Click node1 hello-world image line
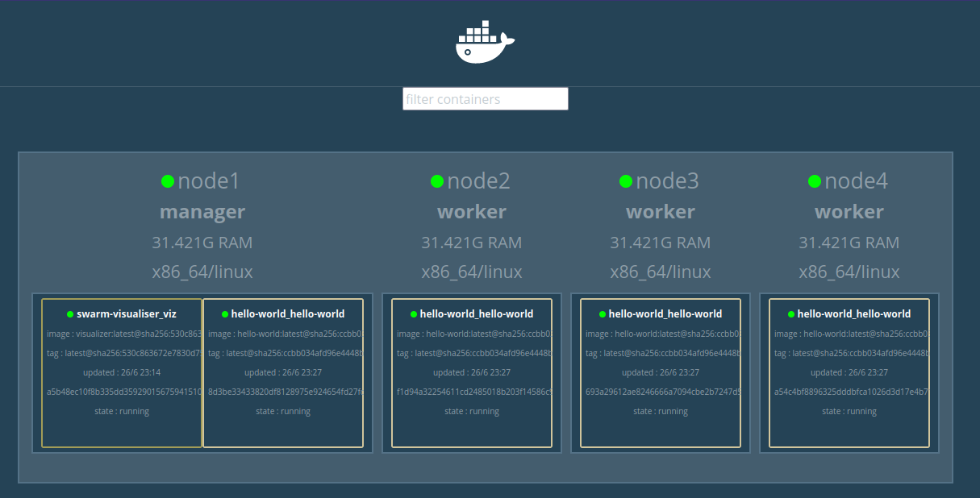The height and width of the screenshot is (498, 980). [x=286, y=334]
